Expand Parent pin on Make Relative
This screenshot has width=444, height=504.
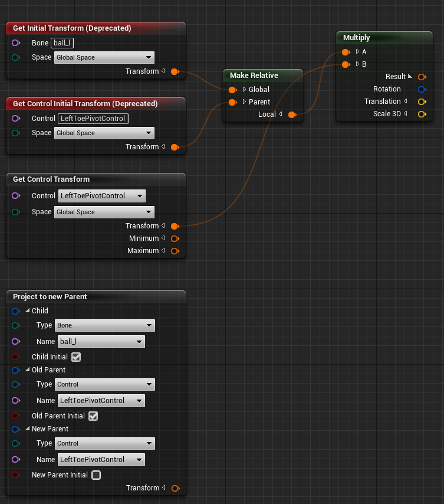[x=244, y=102]
